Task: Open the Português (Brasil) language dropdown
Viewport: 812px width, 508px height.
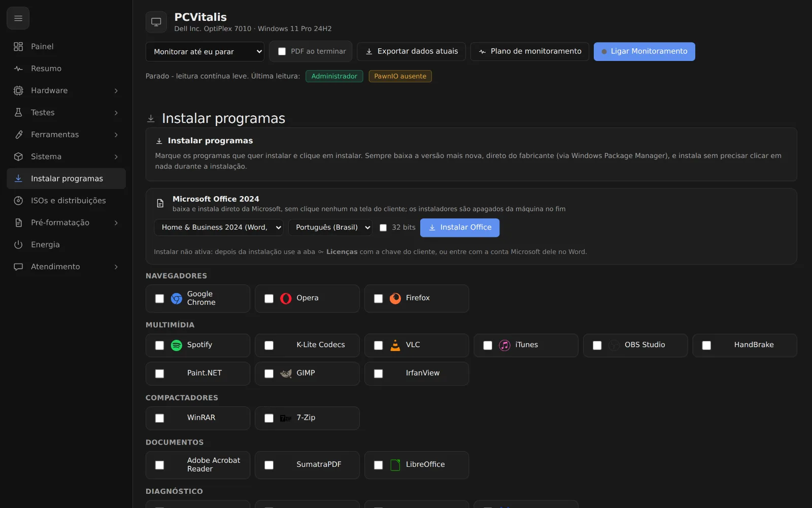Action: 330,228
